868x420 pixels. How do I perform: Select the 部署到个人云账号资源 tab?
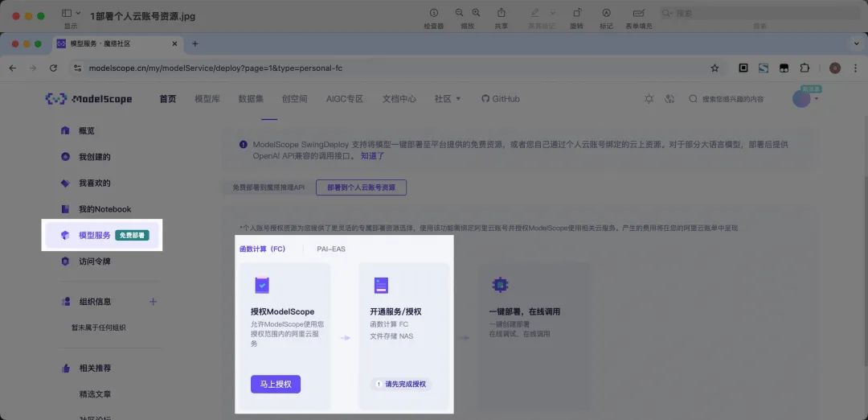[x=361, y=187]
